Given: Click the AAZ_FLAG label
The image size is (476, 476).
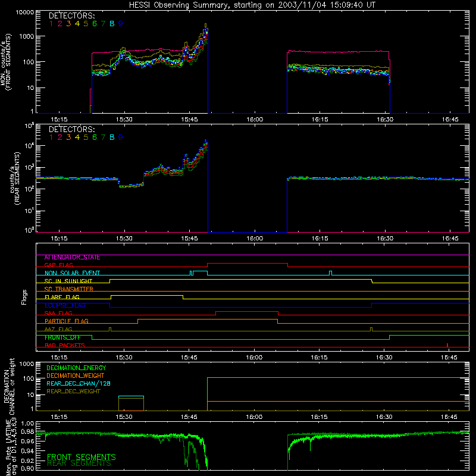Looking at the screenshot, I should point(58,329).
